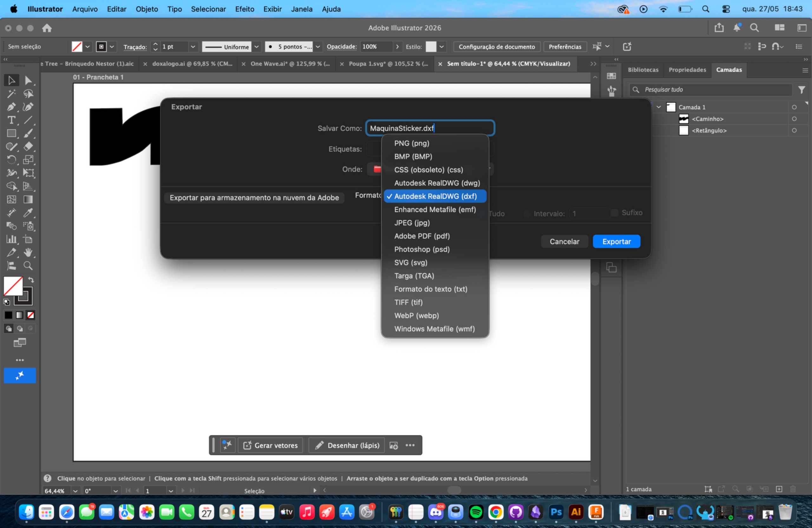Screen dimensions: 812x528
Task: Collapse the Camada 1 layer
Action: pyautogui.click(x=658, y=107)
